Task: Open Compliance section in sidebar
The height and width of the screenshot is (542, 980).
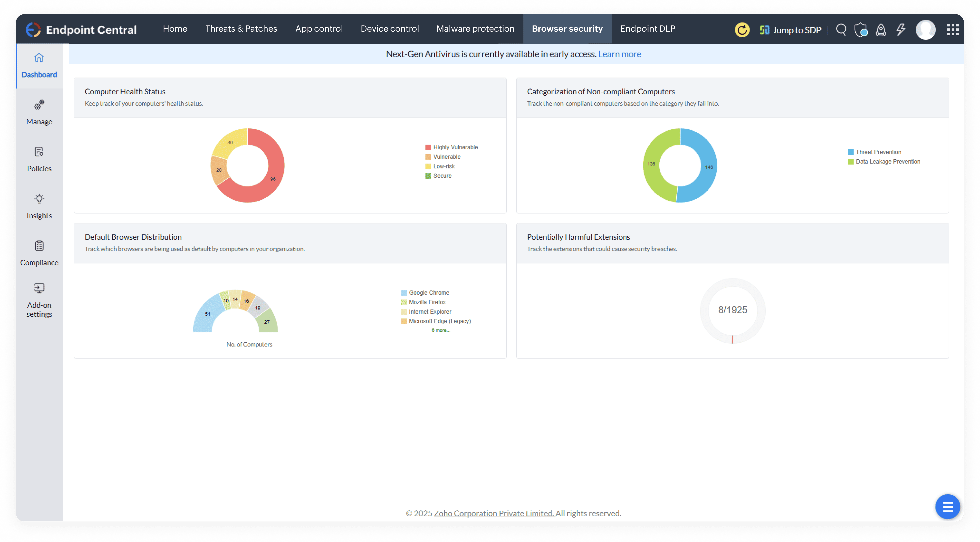Action: click(x=39, y=253)
